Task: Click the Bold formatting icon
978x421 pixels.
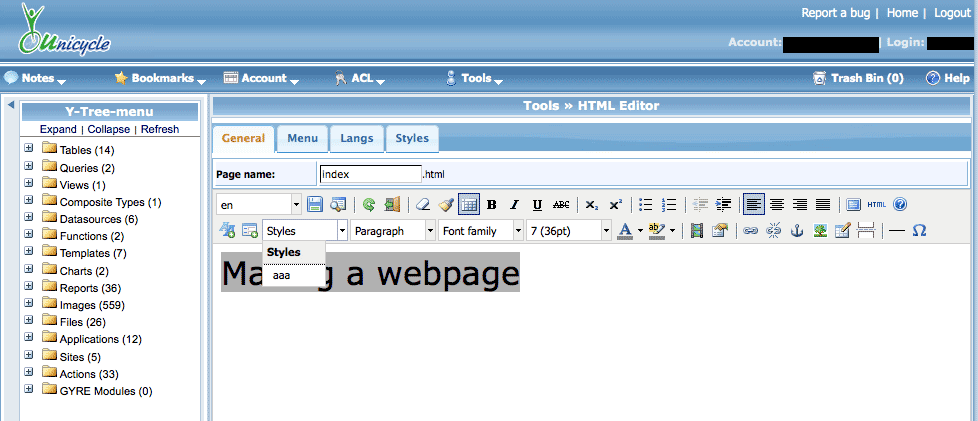Action: [491, 205]
